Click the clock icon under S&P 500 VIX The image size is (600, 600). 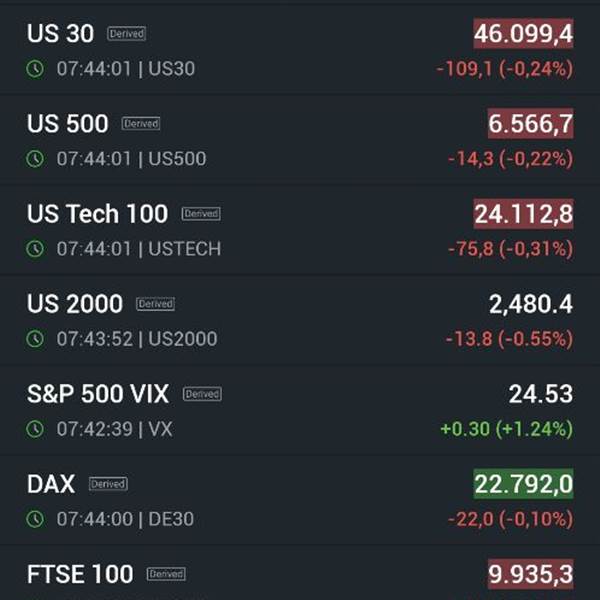[35, 429]
